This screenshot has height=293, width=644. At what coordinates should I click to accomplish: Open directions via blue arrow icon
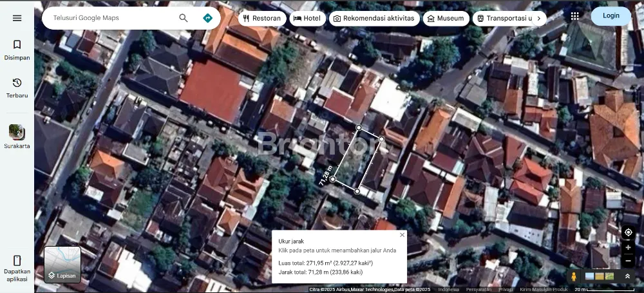pyautogui.click(x=207, y=18)
